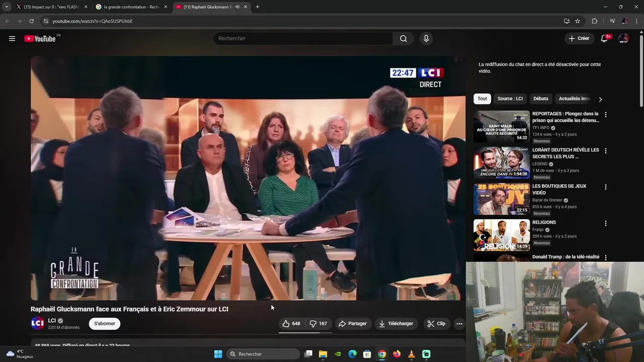
Task: Open options menu for REPORTAGES video
Action: pyautogui.click(x=606, y=115)
